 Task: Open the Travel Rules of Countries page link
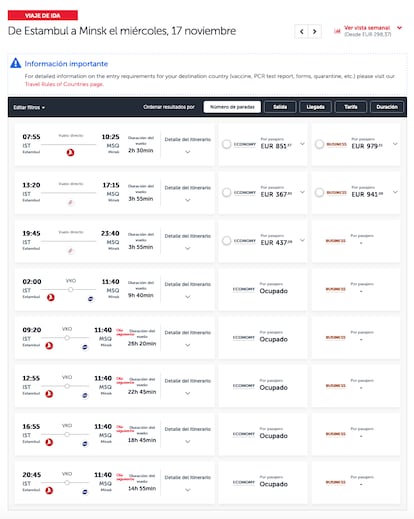(x=64, y=84)
